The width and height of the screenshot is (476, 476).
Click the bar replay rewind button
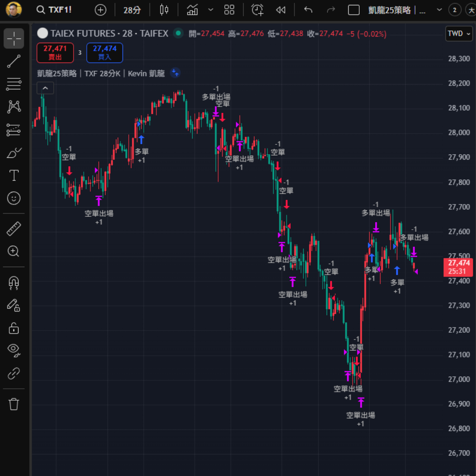point(281,10)
